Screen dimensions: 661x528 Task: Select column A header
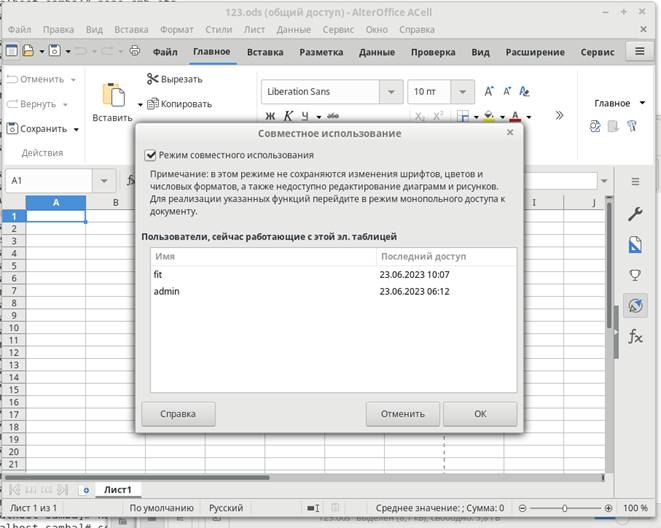[56, 203]
